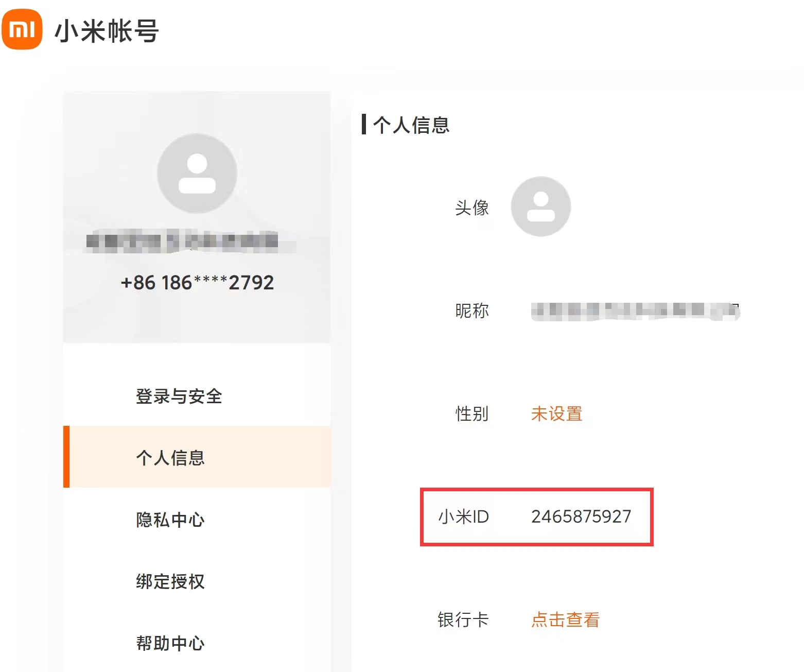Click the orange Xiaomi MI logo

point(22,29)
